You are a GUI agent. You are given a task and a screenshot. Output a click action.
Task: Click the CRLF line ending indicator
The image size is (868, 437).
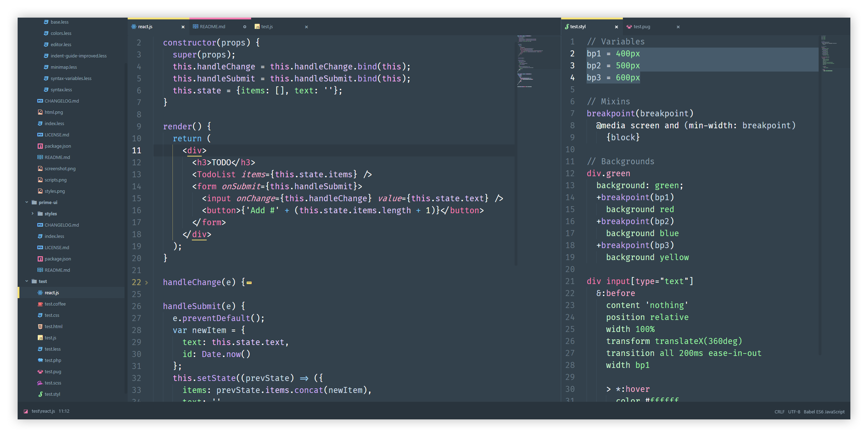point(779,412)
